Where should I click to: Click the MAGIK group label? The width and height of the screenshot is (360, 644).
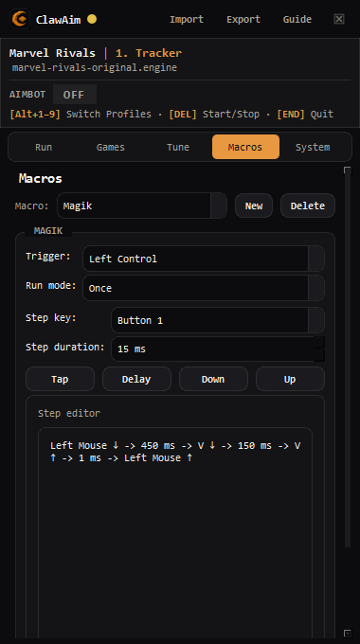[x=48, y=231]
